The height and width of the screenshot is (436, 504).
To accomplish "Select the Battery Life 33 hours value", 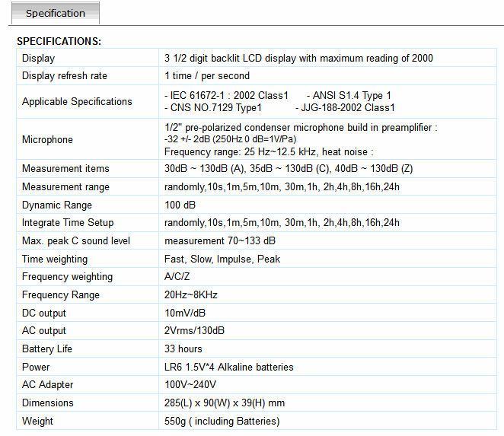I will click(x=183, y=349).
